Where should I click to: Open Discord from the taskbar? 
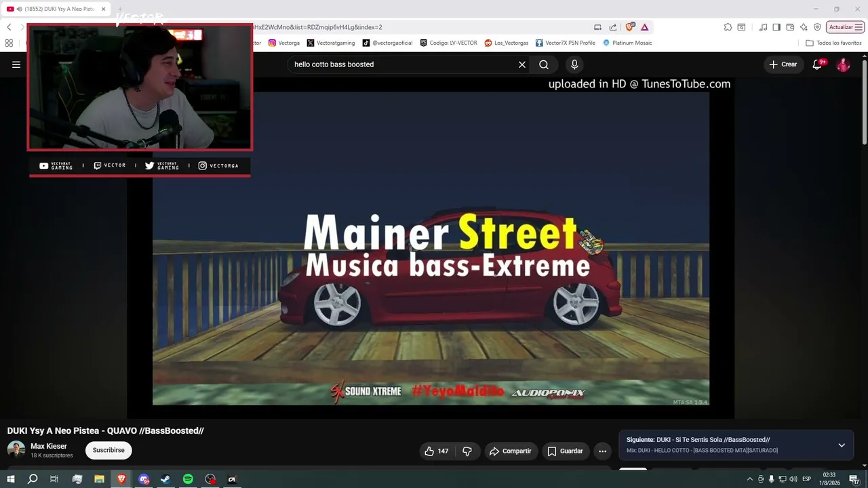coord(144,479)
